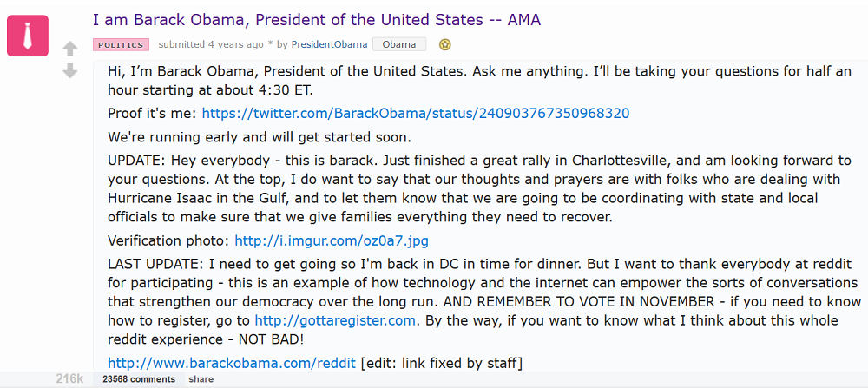Click the POLITICS flair tag

tap(121, 44)
